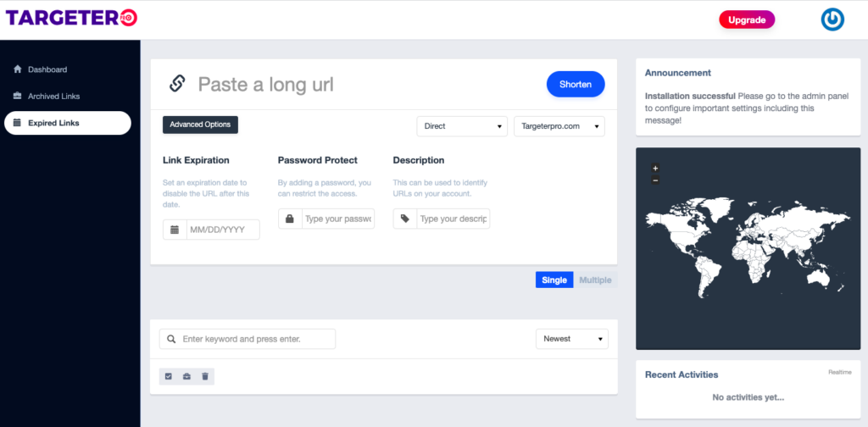Open the Targeterpro.com domain dropdown
The height and width of the screenshot is (427, 868).
[559, 126]
